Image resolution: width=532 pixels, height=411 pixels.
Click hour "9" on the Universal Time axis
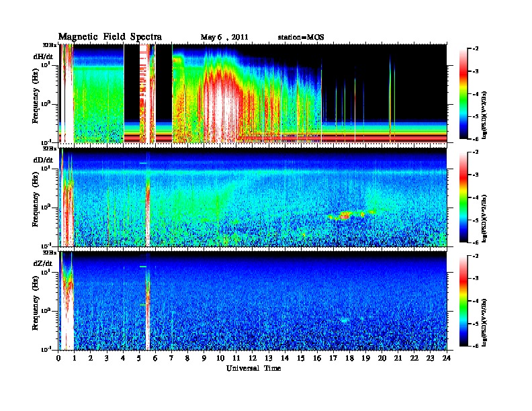click(204, 359)
